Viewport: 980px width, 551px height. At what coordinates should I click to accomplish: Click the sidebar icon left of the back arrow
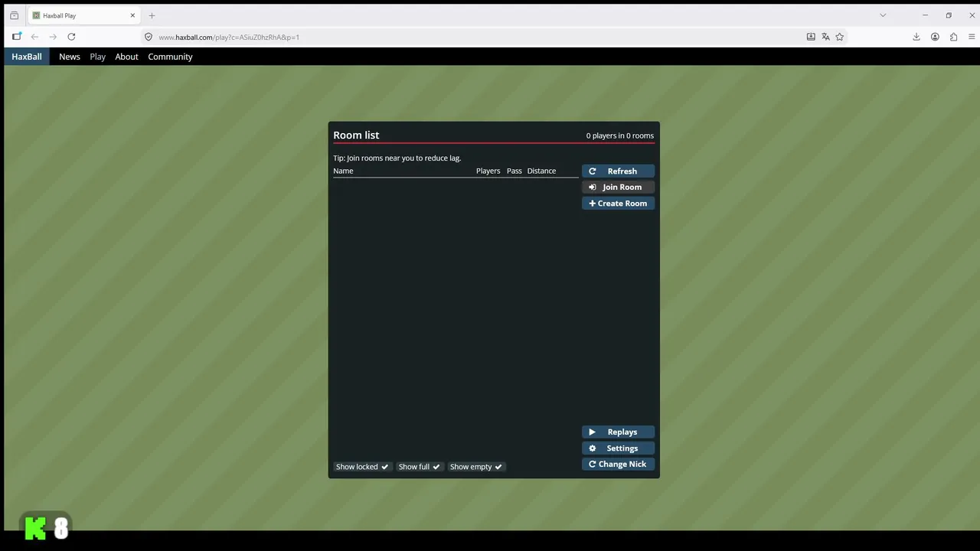coord(17,37)
